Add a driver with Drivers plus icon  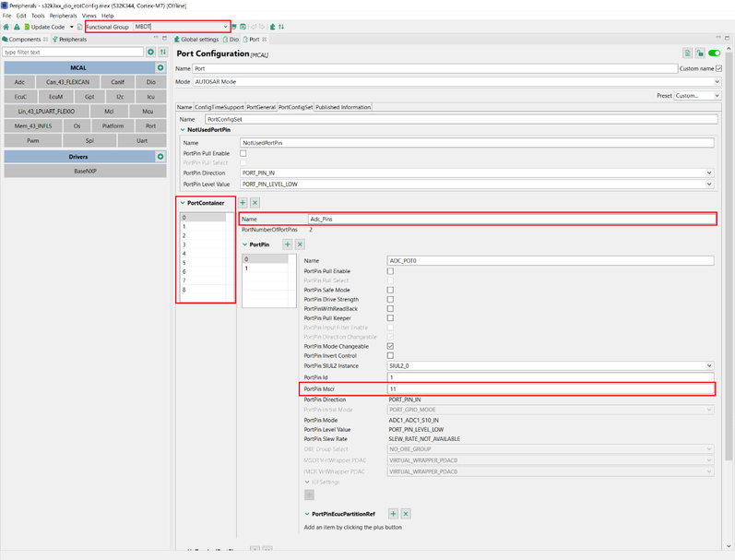pyautogui.click(x=160, y=157)
